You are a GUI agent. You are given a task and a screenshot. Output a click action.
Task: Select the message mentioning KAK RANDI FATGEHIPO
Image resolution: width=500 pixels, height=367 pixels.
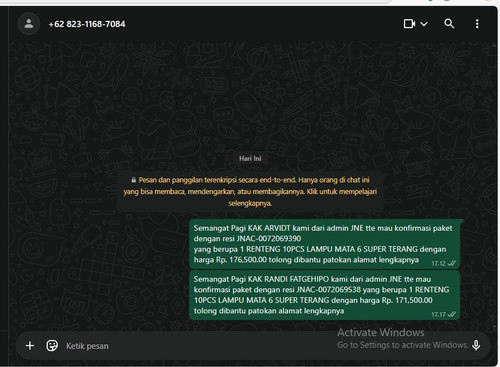325,295
